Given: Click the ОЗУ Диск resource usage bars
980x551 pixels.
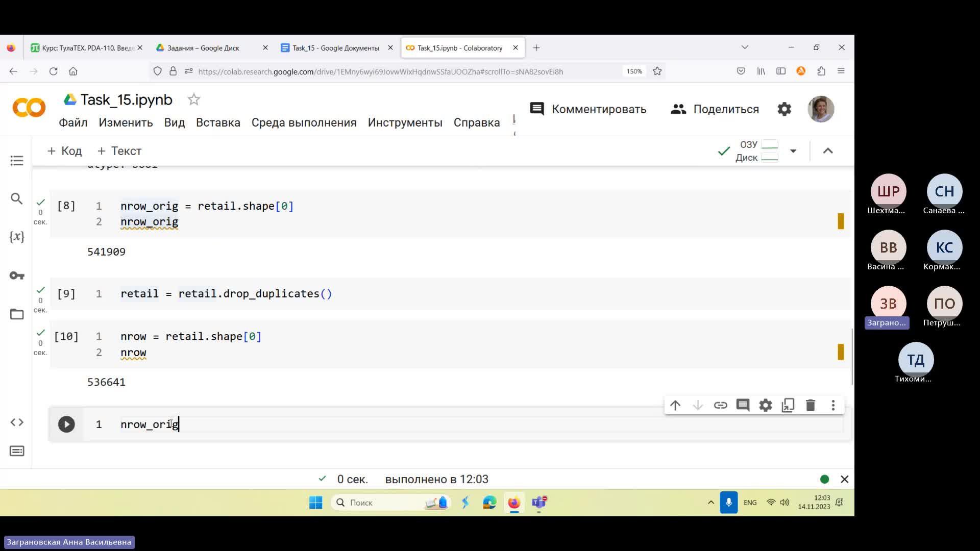Looking at the screenshot, I should point(757,151).
